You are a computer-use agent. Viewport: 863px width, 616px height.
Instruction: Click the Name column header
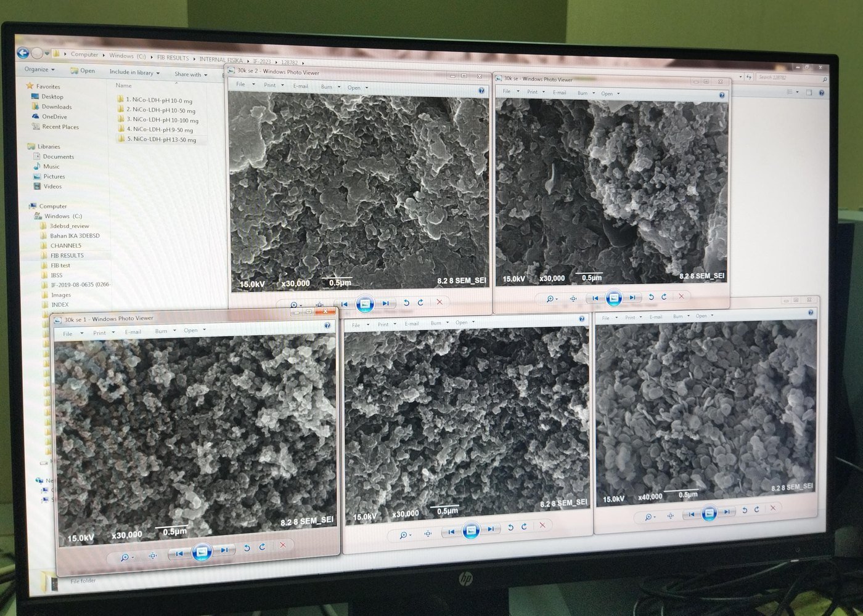click(x=124, y=86)
